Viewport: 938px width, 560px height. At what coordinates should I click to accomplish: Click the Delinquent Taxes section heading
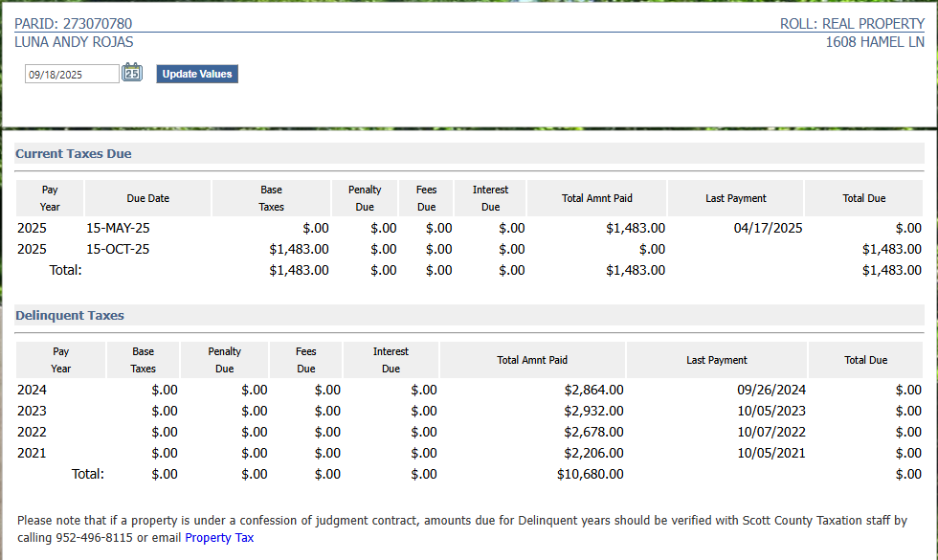click(x=70, y=315)
